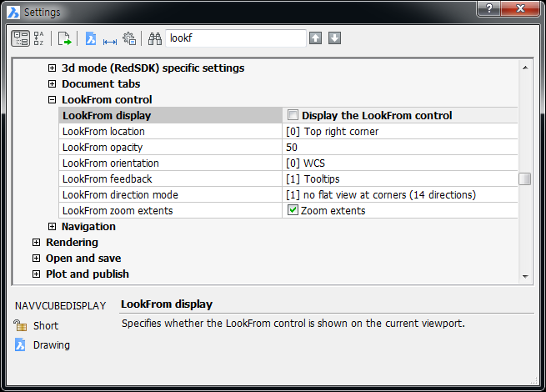
Task: Expand the Navigation node
Action: (52, 227)
